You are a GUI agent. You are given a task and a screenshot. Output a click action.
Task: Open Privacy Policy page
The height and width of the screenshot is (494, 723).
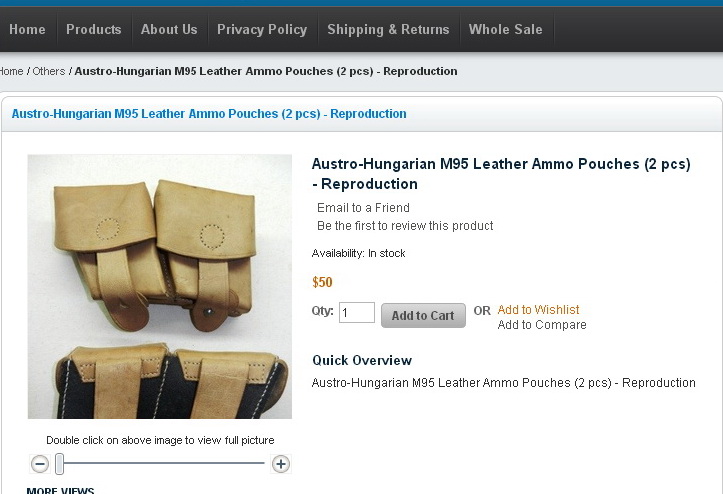[262, 30]
